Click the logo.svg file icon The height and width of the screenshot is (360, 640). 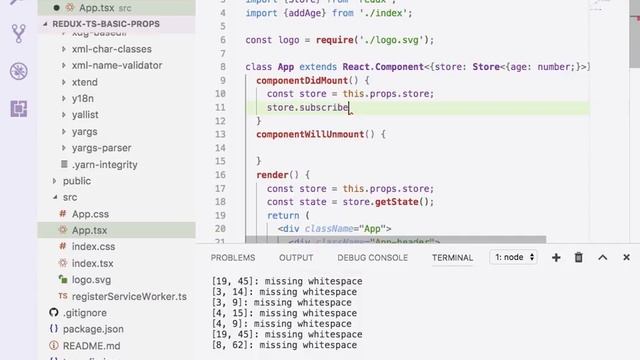point(63,280)
